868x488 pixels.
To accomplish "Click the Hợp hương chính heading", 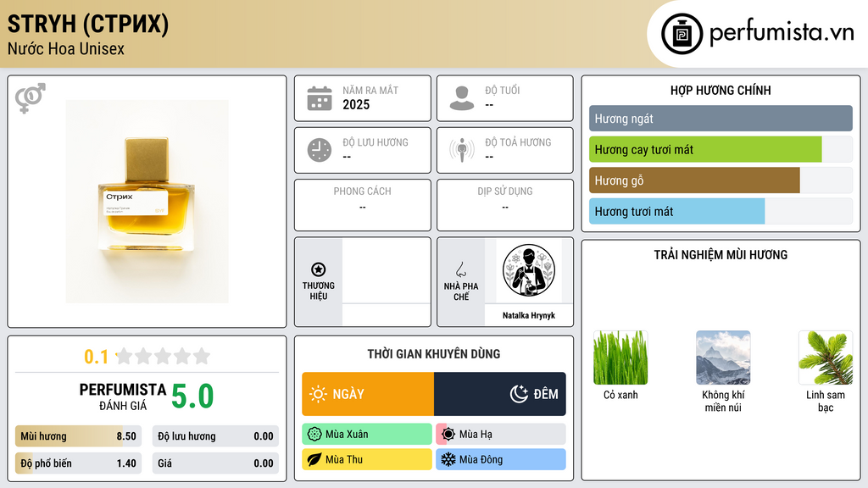I will 721,90.
